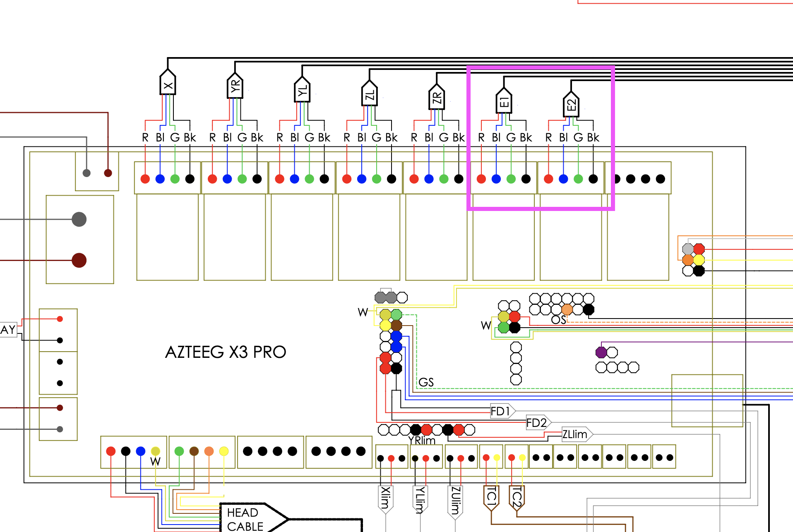Select the red terminal dot under E1
The height and width of the screenshot is (532, 793).
tap(481, 179)
